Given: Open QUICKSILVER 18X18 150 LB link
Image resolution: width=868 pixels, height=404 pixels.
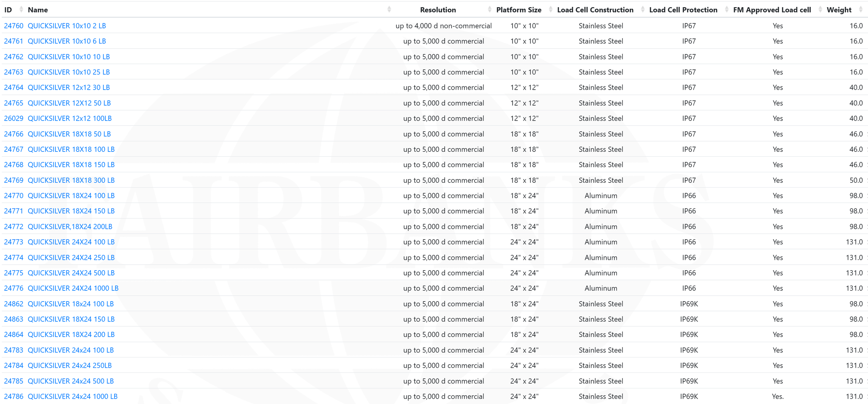Looking at the screenshot, I should pos(71,164).
